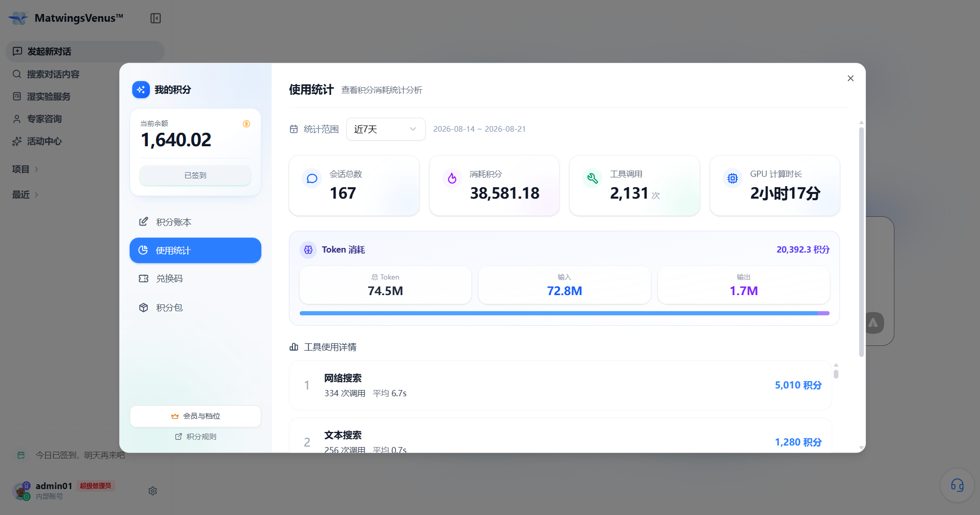Click 搜索对话内容 in the sidebar
This screenshot has width=980, height=515.
85,74
